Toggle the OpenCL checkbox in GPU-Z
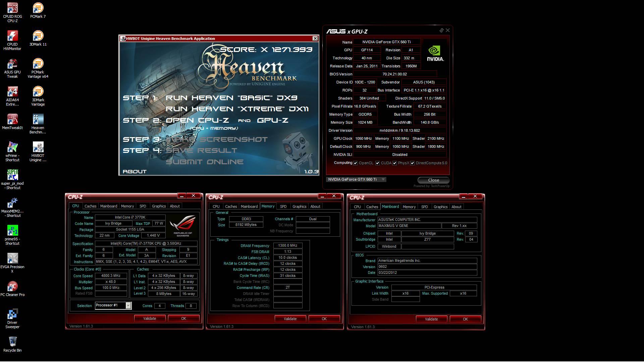Viewport: 644px width, 362px height. [x=355, y=163]
